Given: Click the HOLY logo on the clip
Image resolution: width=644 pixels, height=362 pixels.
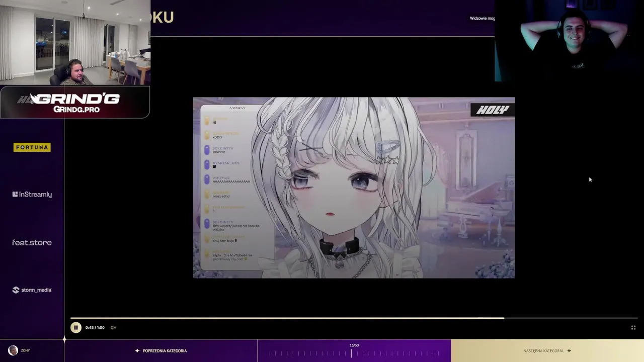Looking at the screenshot, I should [x=493, y=110].
